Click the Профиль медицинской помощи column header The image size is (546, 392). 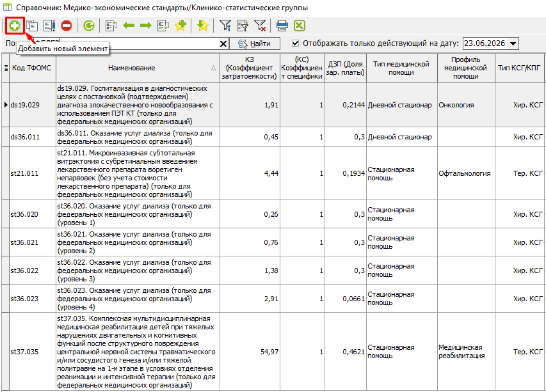pos(466,68)
